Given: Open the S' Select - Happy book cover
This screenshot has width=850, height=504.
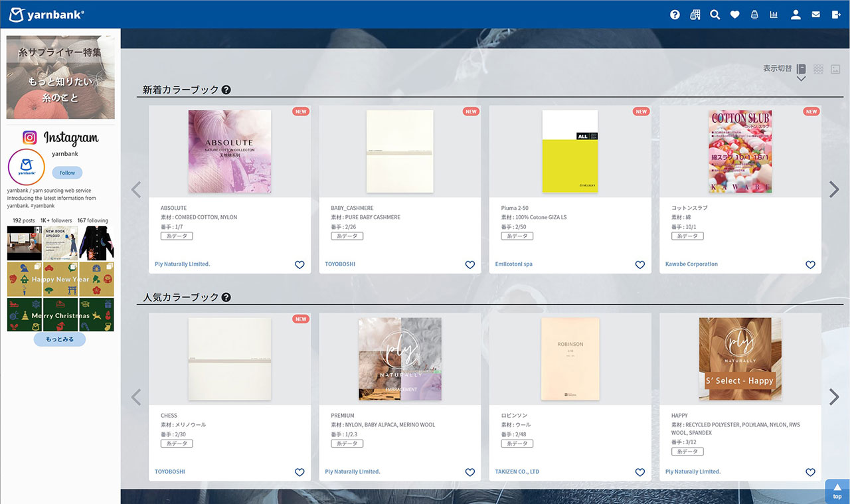Looking at the screenshot, I should pyautogui.click(x=740, y=359).
